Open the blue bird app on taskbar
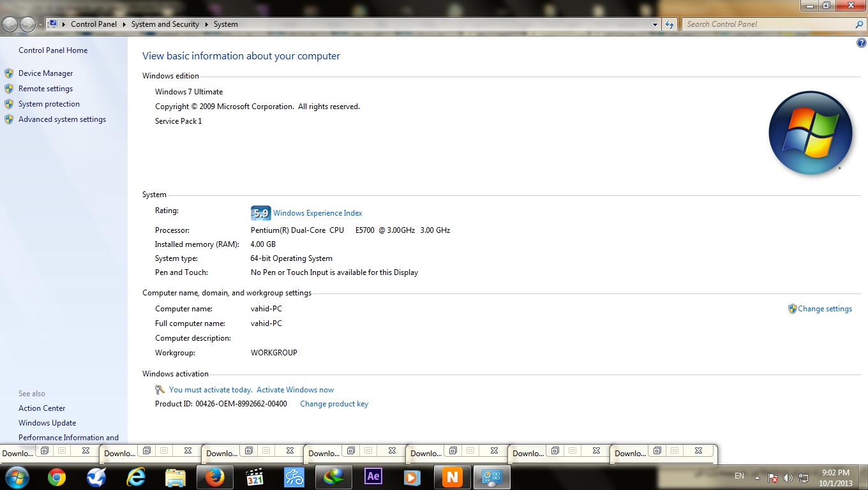 click(x=96, y=477)
